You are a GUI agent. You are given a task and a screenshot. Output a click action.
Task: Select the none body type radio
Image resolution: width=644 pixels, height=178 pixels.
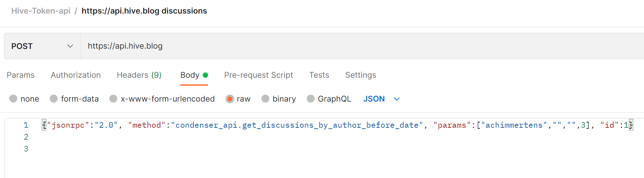pyautogui.click(x=13, y=99)
